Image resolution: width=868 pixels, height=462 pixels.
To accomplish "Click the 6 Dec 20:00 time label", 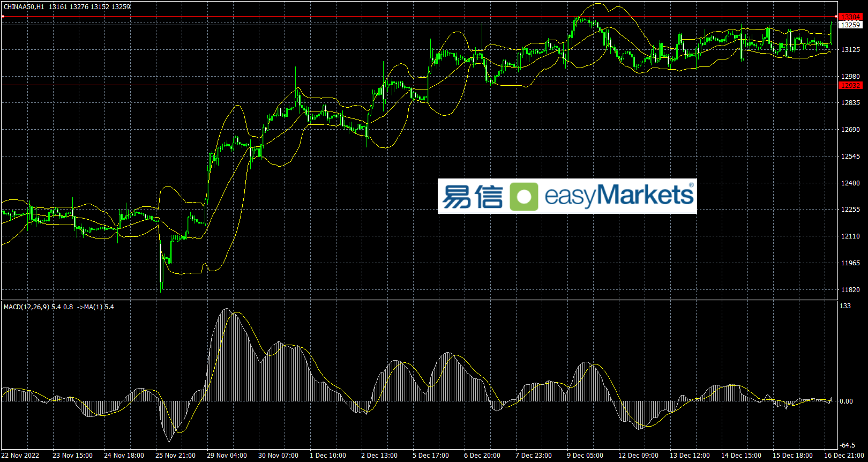I will (482, 456).
